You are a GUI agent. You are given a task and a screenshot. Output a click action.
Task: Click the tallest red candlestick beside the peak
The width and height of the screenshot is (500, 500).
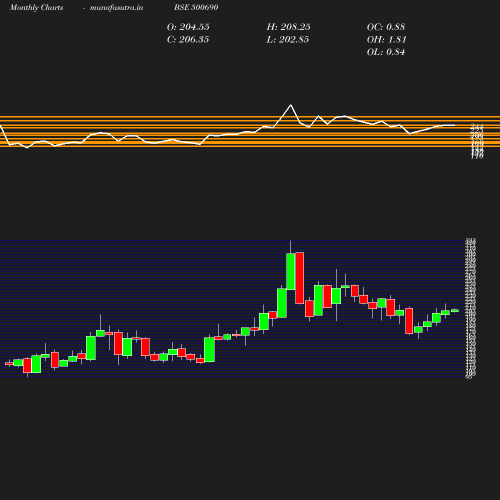299,278
